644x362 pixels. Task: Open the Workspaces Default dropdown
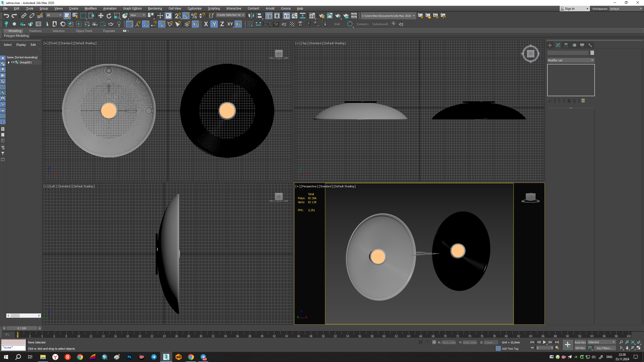pos(626,9)
